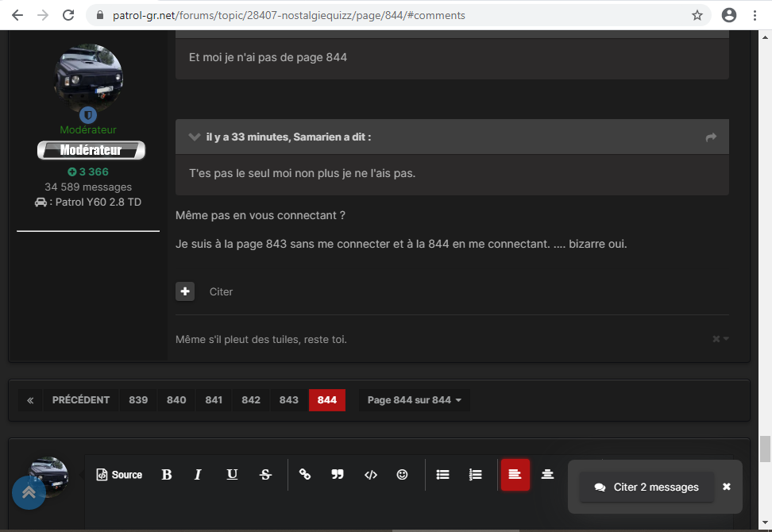Toggle Underline formatting in editor

click(x=232, y=474)
